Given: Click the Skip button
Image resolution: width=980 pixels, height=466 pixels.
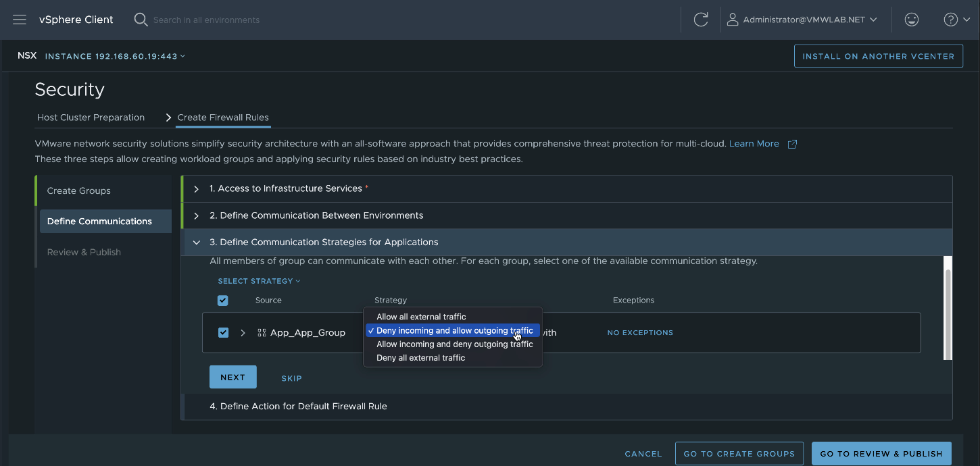Looking at the screenshot, I should point(292,378).
